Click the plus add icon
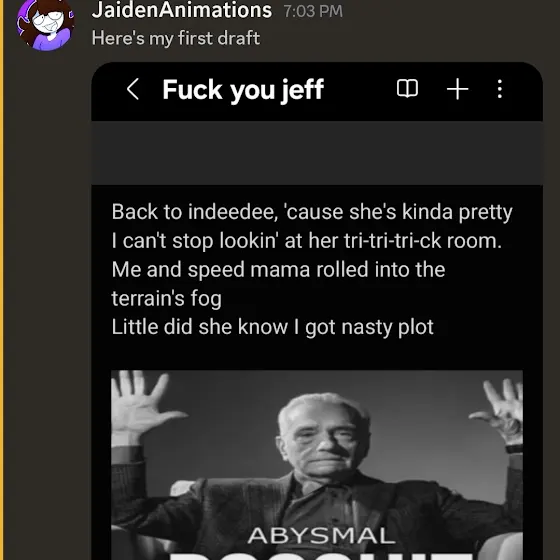Viewport: 560px width, 560px height. pyautogui.click(x=458, y=89)
